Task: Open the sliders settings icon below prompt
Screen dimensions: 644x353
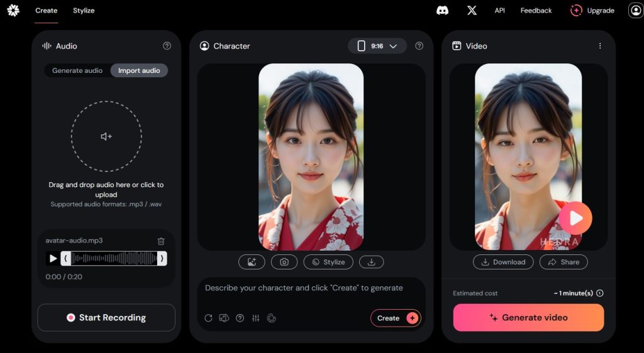Action: 255,318
